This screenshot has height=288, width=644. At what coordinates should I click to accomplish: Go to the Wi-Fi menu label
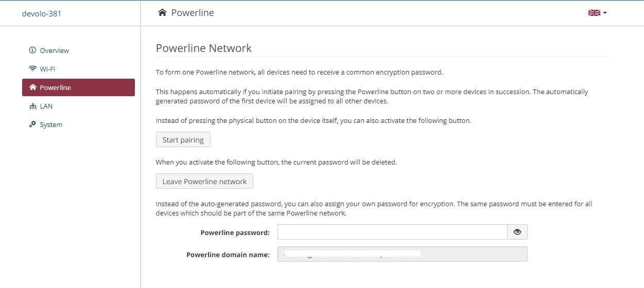pos(47,69)
